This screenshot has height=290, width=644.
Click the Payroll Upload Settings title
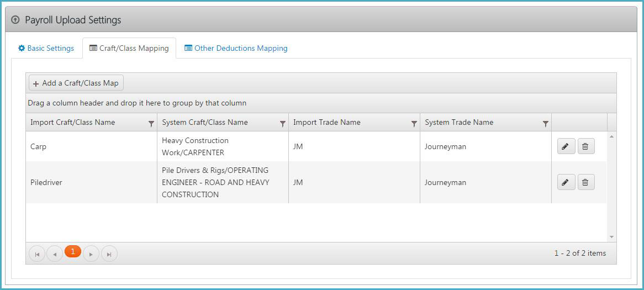(73, 20)
